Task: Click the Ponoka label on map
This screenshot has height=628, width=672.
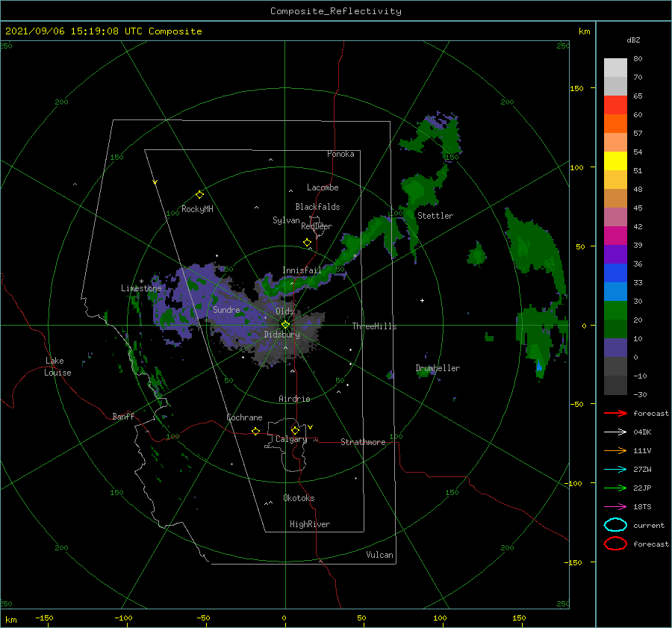Action: pyautogui.click(x=340, y=154)
